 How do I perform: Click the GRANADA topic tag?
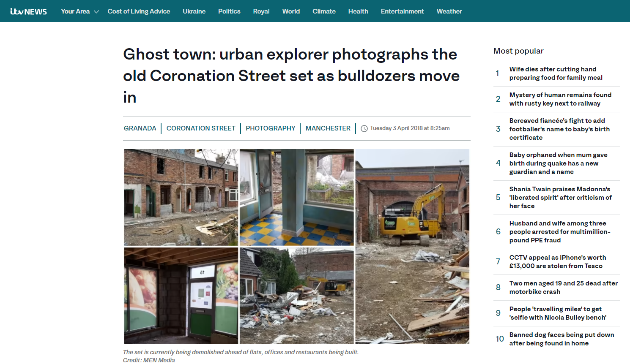click(140, 128)
